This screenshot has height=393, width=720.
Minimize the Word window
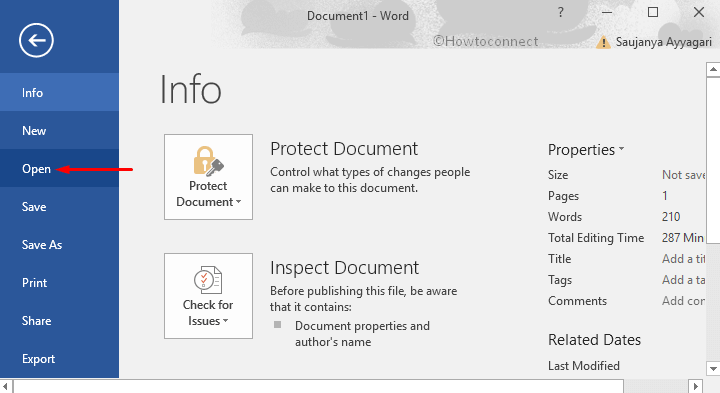[607, 12]
